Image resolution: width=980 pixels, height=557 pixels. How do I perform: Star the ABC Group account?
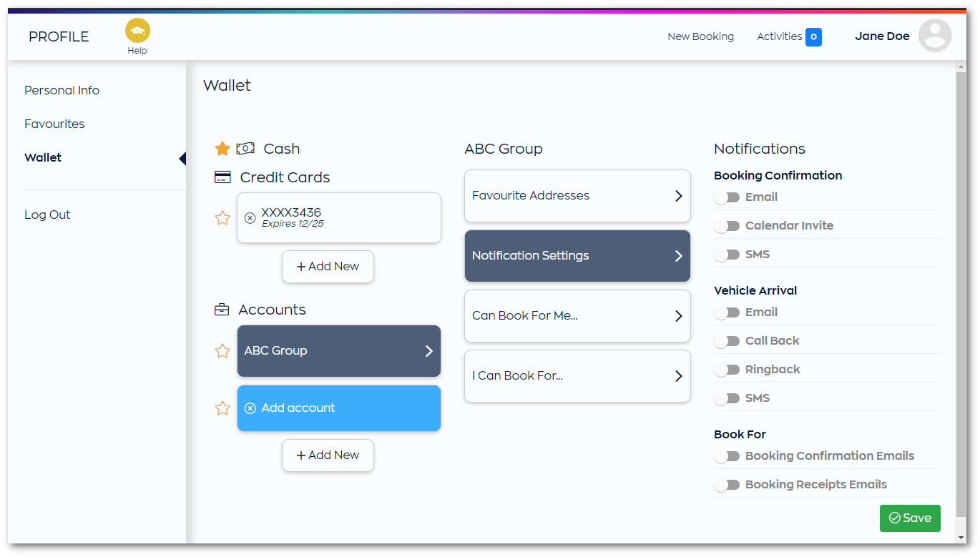(222, 351)
